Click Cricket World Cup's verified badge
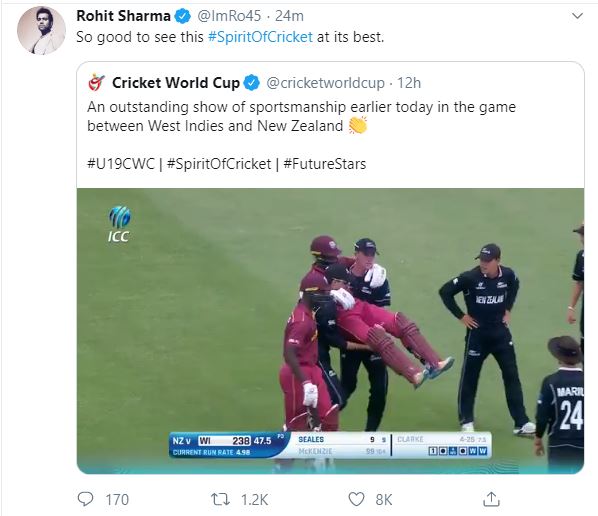Viewport: 598px width, 516px height. 252,83
